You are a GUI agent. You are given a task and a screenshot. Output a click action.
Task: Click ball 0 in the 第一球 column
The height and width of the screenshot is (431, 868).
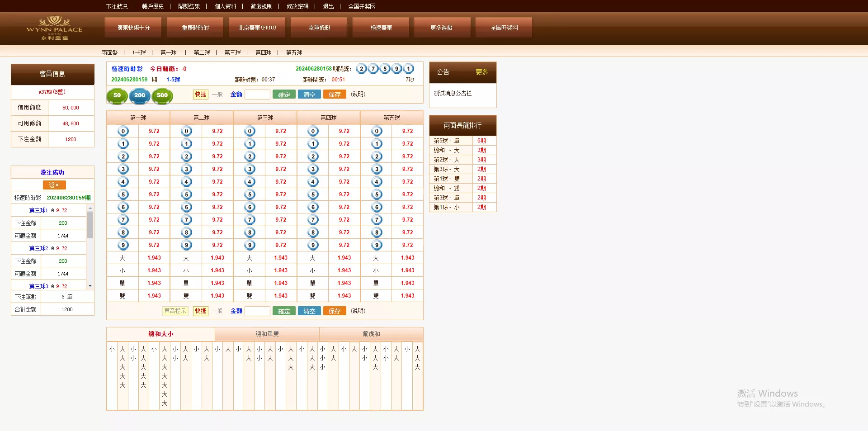pyautogui.click(x=123, y=131)
